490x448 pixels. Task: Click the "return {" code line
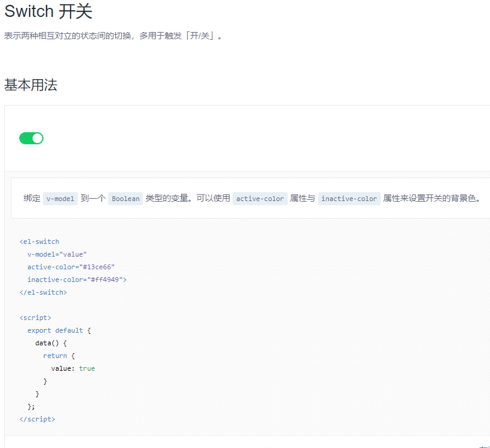click(x=59, y=356)
